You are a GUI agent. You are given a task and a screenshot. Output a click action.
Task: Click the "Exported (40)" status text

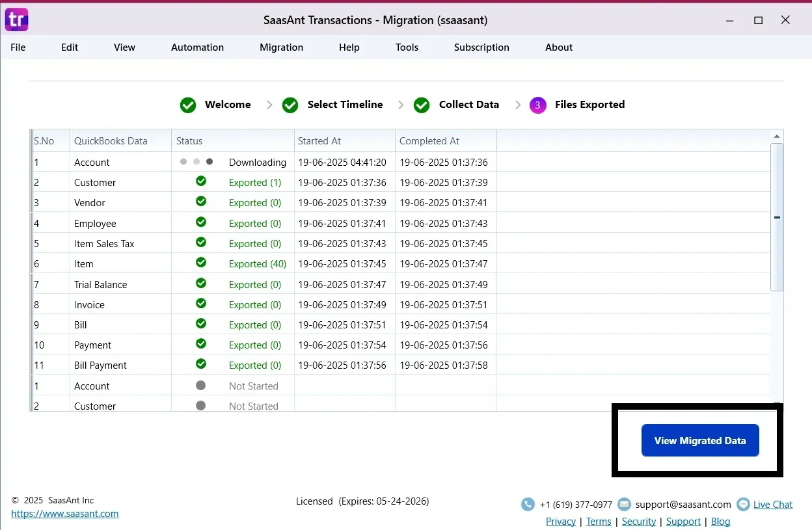(258, 264)
